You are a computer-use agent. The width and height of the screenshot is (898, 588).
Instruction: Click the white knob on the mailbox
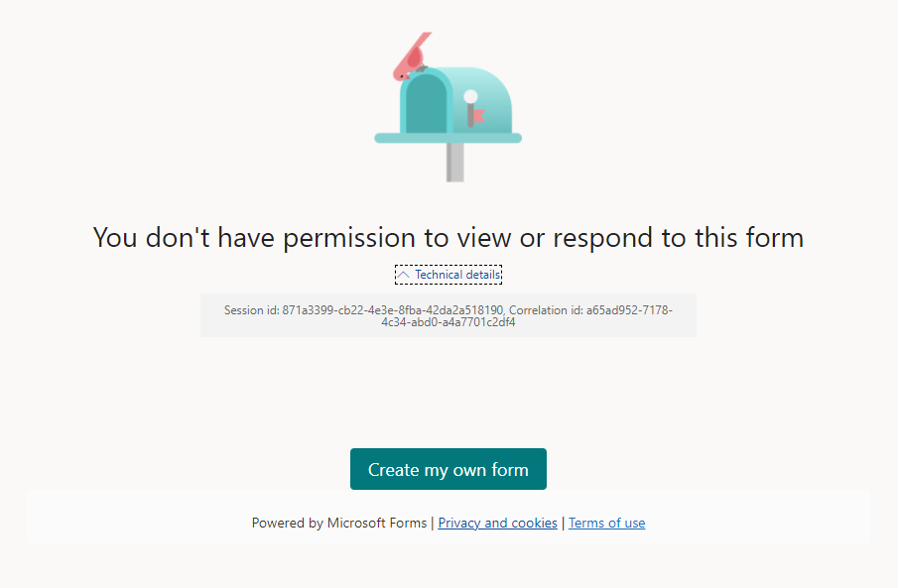470,96
